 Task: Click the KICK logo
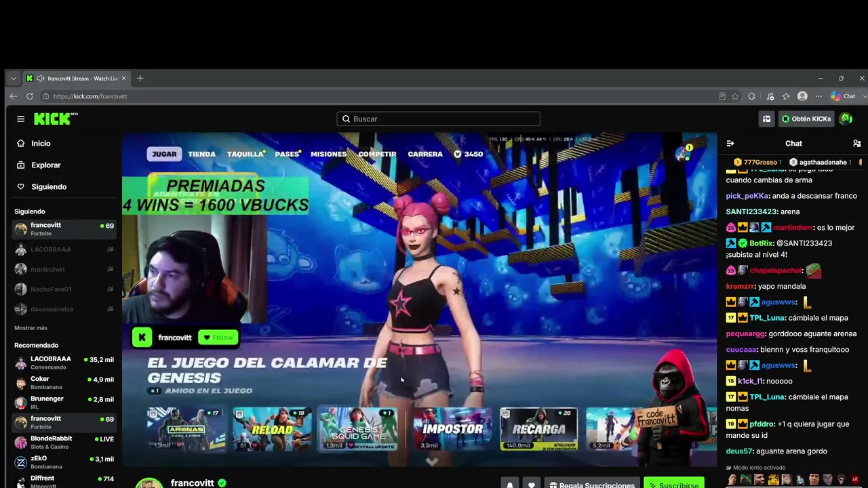coord(56,119)
